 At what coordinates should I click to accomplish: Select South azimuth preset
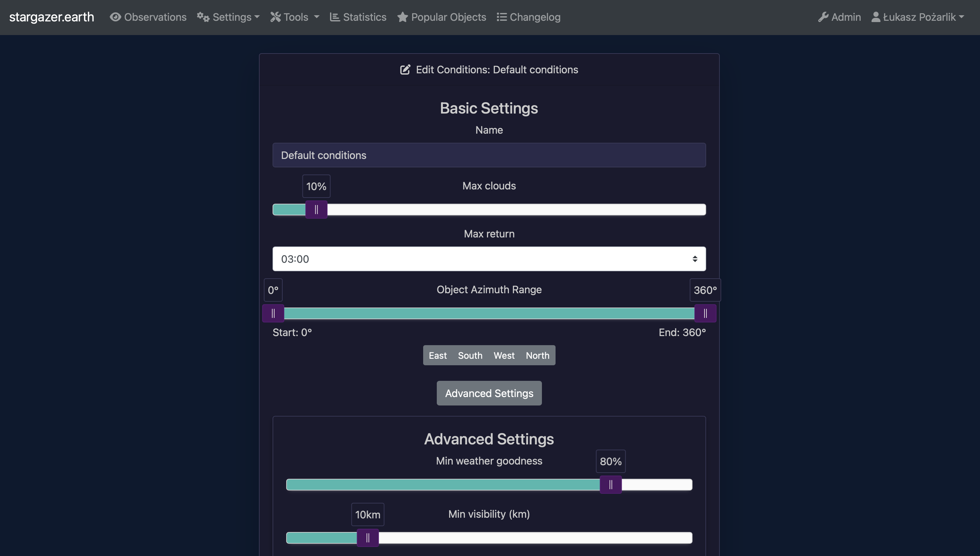pyautogui.click(x=470, y=356)
